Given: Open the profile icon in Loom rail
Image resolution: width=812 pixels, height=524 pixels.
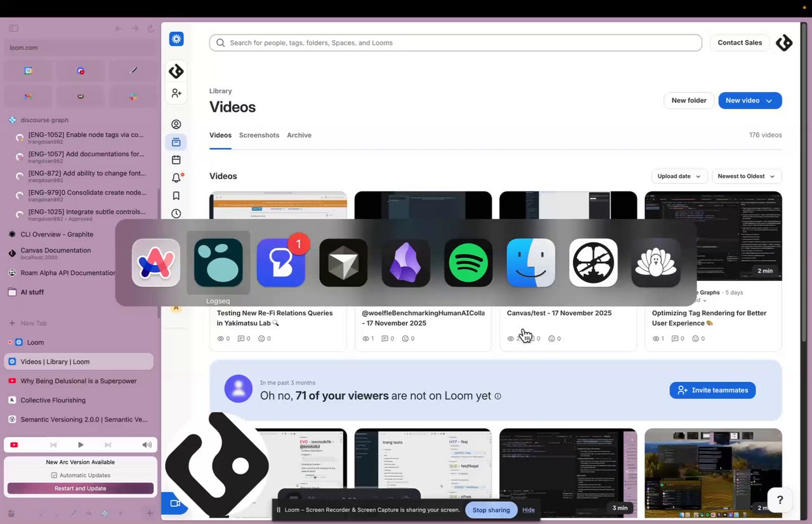Looking at the screenshot, I should pos(176,124).
